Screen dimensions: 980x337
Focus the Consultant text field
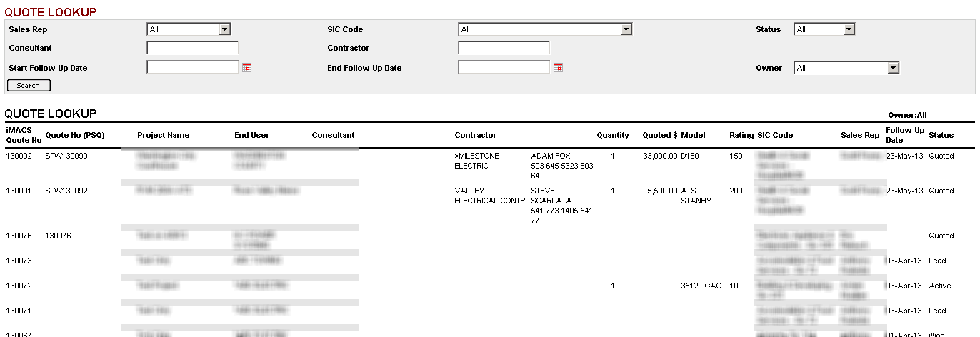click(192, 48)
